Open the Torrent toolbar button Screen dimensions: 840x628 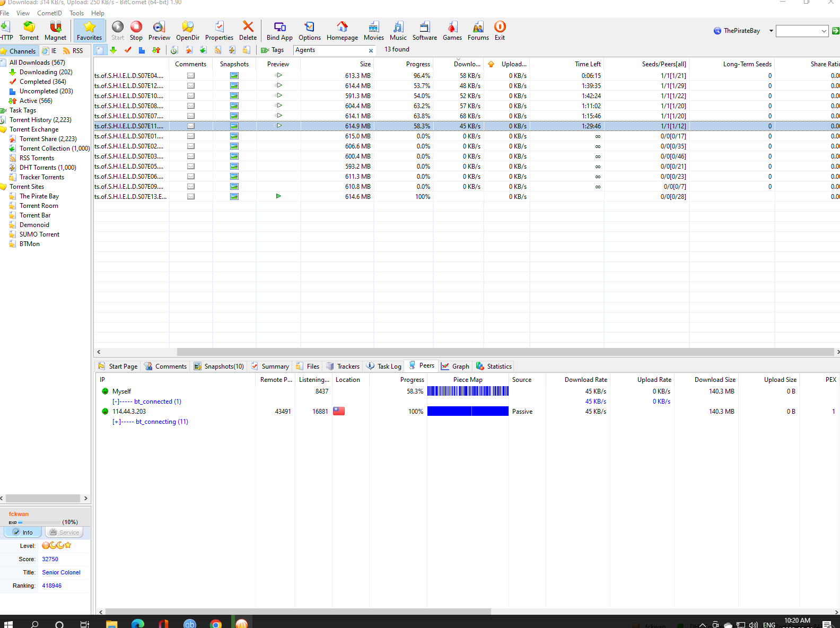coord(29,31)
